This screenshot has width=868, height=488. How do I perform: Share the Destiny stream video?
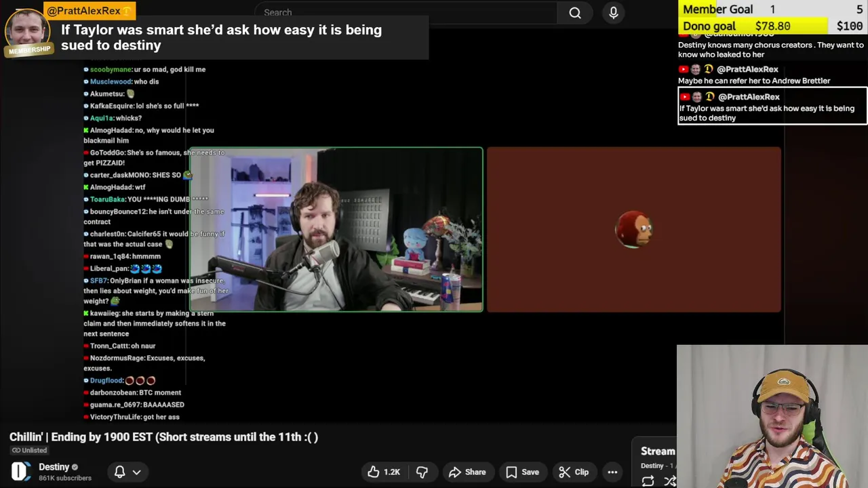(x=467, y=472)
